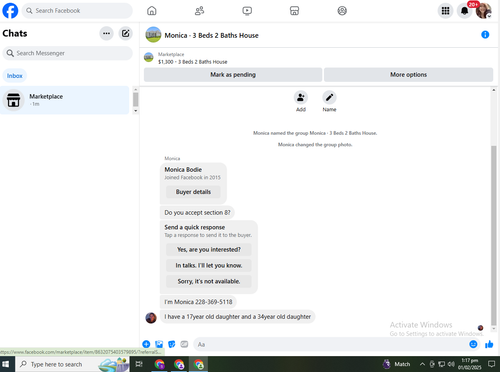Click the message 'I'm Monica 228-369-5118'
This screenshot has height=372, width=500.
pos(198,302)
